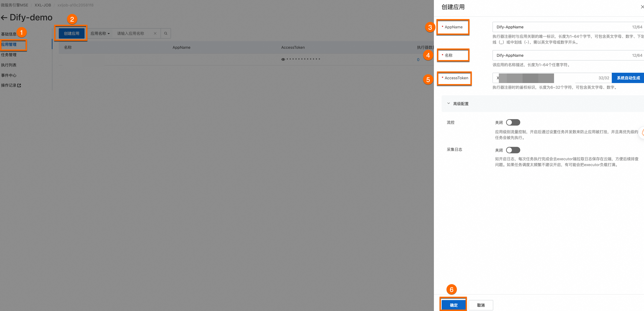
Task: Clear the application name search field
Action: (155, 34)
